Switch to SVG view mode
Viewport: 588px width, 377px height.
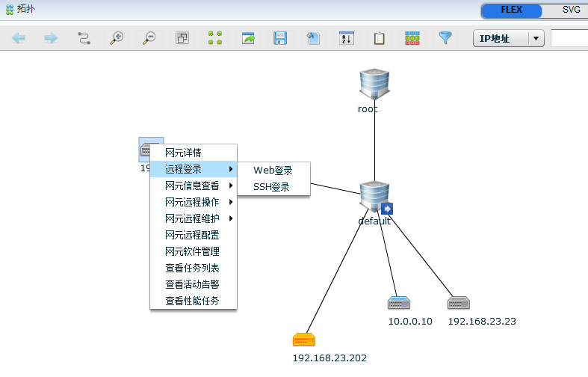(x=570, y=10)
